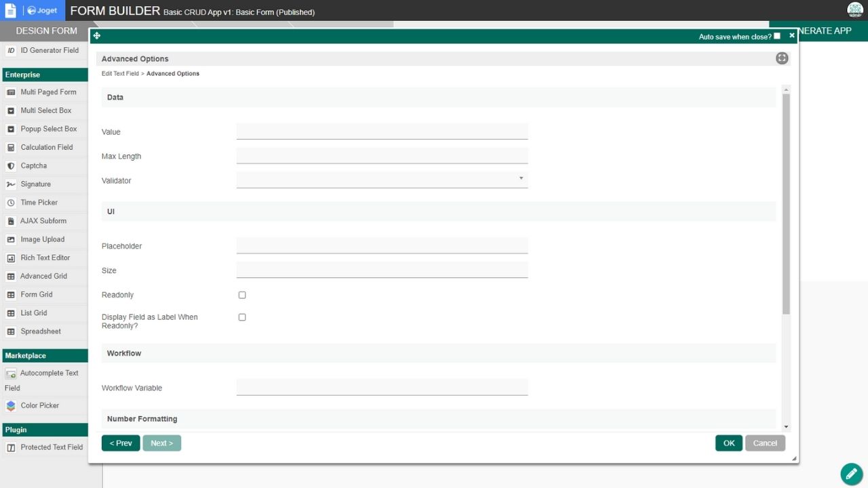Select the Color Picker icon
This screenshot has height=488, width=868.
(x=11, y=406)
